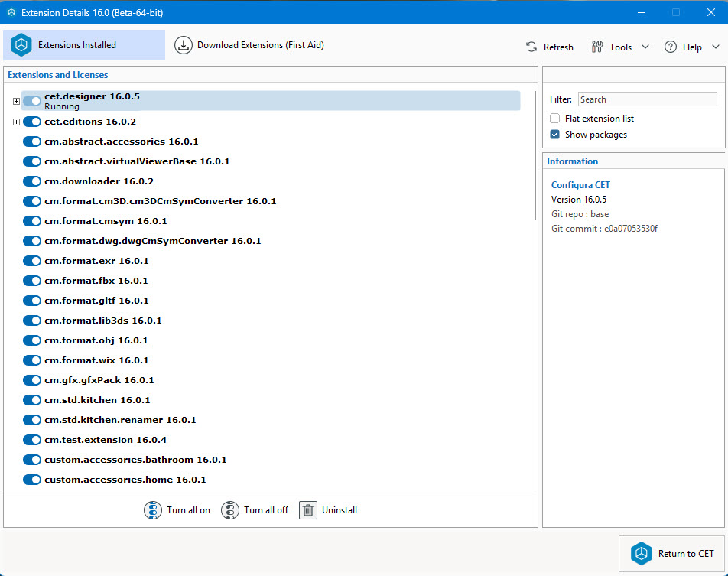Click the Refresh circular arrows icon
The width and height of the screenshot is (728, 576).
(531, 47)
